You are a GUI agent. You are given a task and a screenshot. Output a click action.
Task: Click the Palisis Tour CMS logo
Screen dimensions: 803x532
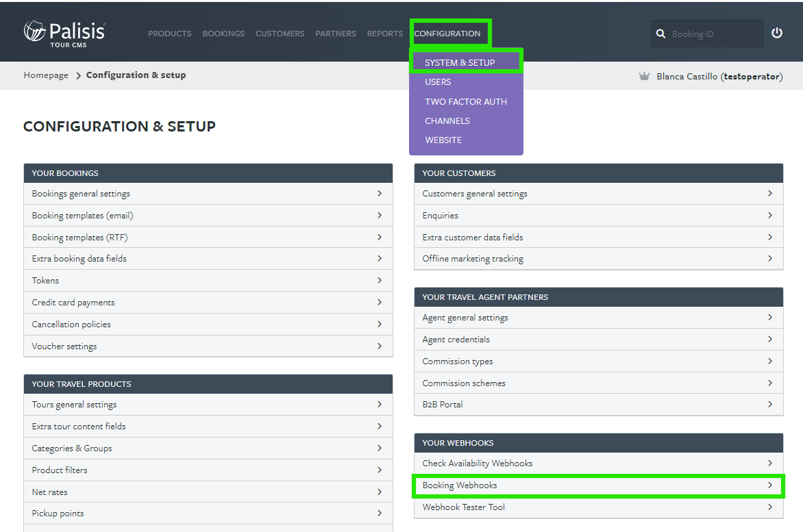[x=64, y=34]
